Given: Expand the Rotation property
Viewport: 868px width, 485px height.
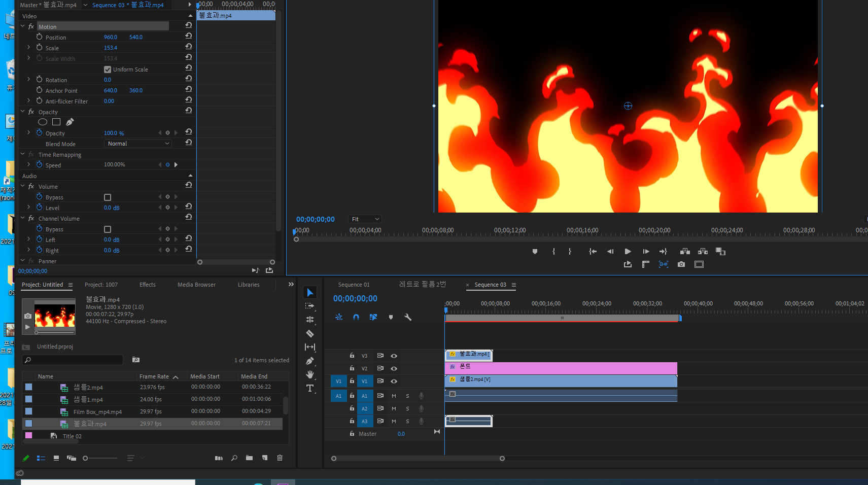Looking at the screenshot, I should click(x=28, y=80).
